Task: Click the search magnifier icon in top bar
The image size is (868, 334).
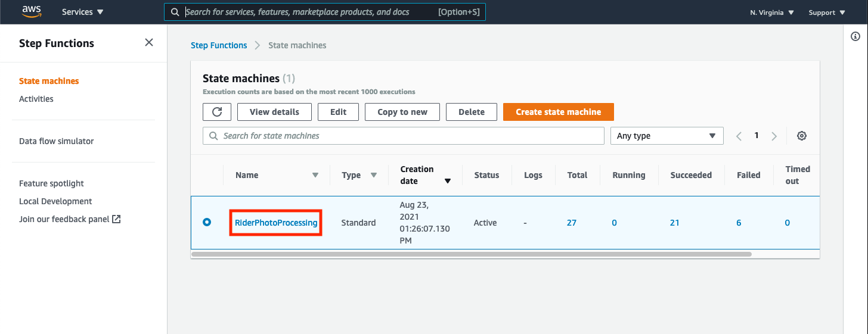Action: coord(175,12)
